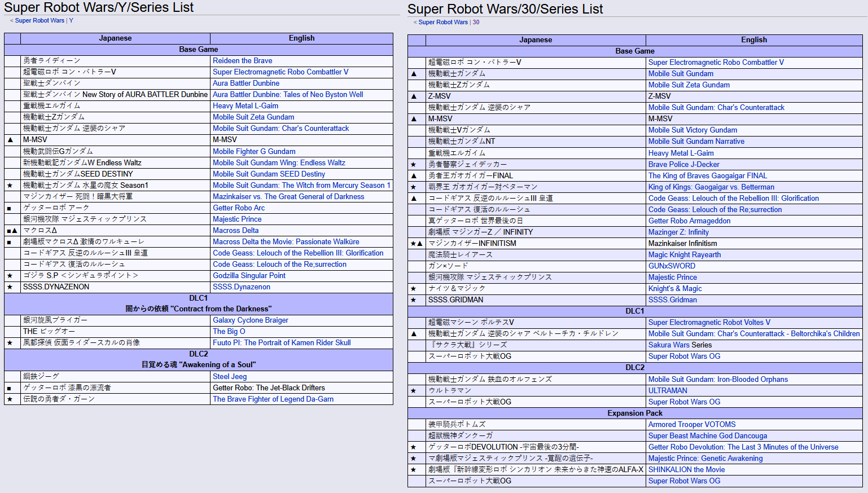Follow Super Beast Machine God Dancouga link
The width and height of the screenshot is (868, 493).
coord(708,436)
